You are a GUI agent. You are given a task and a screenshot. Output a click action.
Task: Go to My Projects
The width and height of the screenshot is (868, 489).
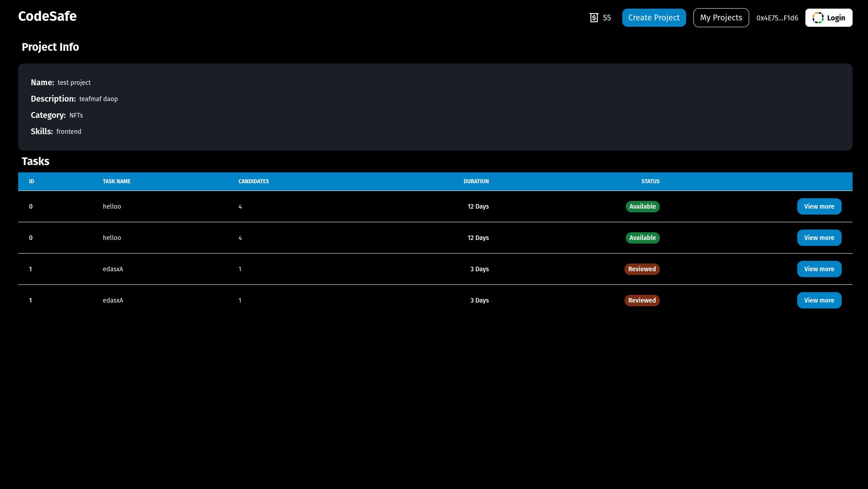(721, 18)
